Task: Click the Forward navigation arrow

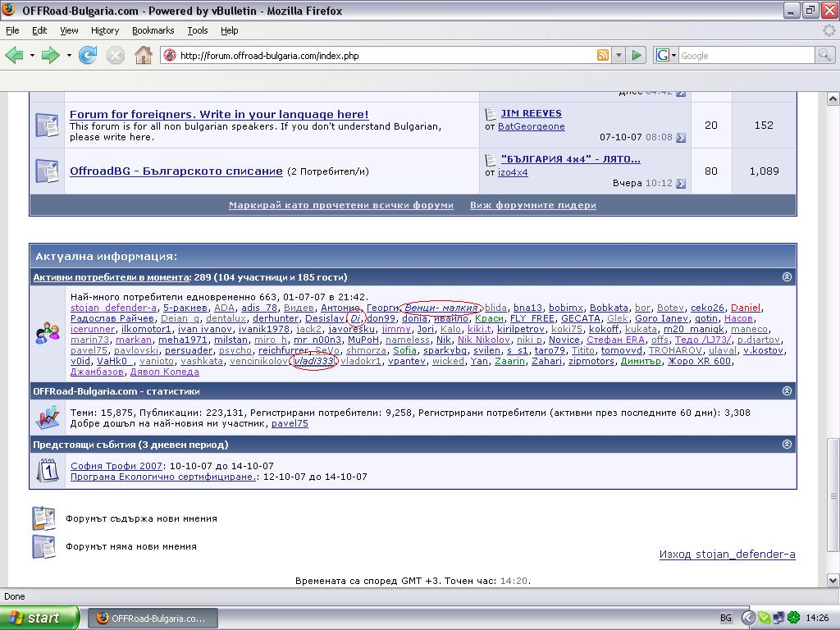Action: (50, 55)
